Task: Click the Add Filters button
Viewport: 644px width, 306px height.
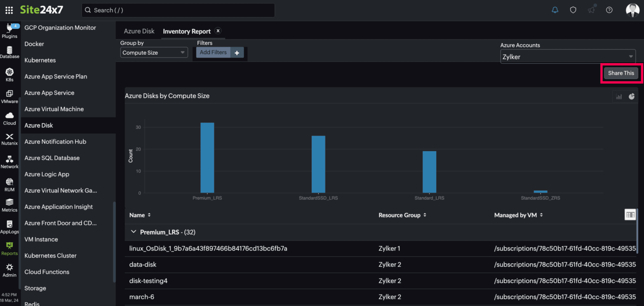Action: (213, 52)
